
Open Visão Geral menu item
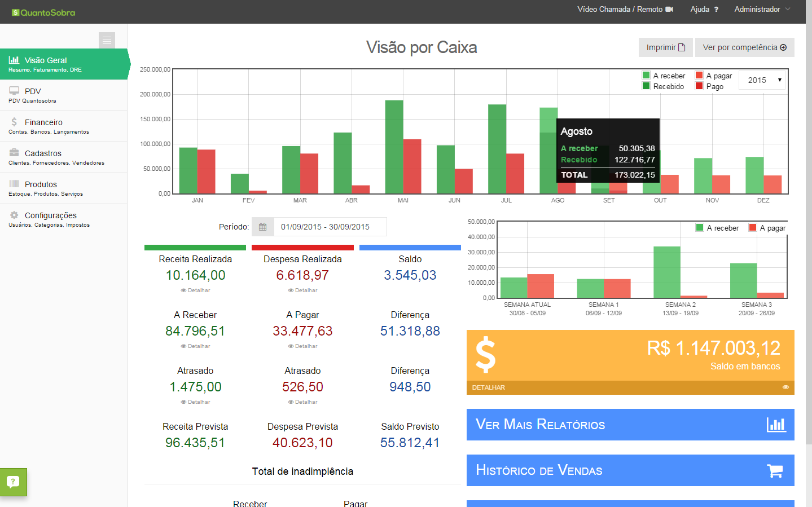[x=63, y=64]
